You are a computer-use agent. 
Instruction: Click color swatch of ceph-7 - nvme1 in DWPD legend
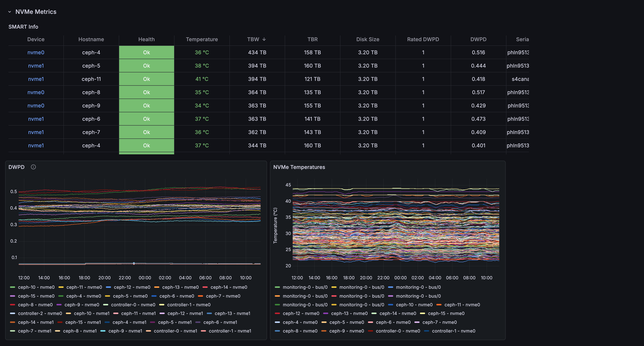13,331
